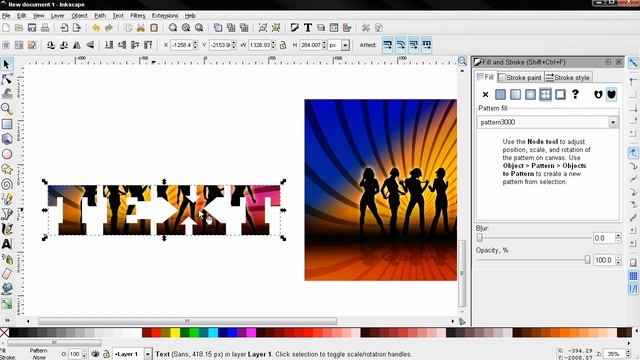Select the Zoom magnifier tool

point(7,109)
